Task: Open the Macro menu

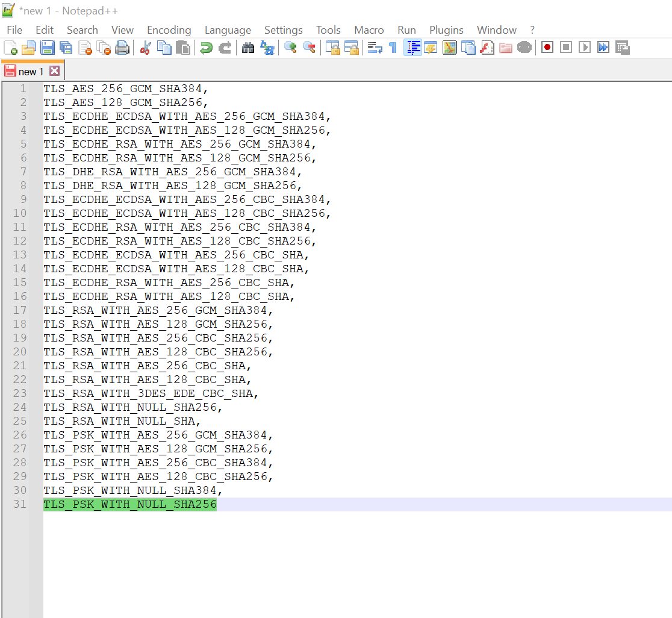Action: pyautogui.click(x=369, y=30)
